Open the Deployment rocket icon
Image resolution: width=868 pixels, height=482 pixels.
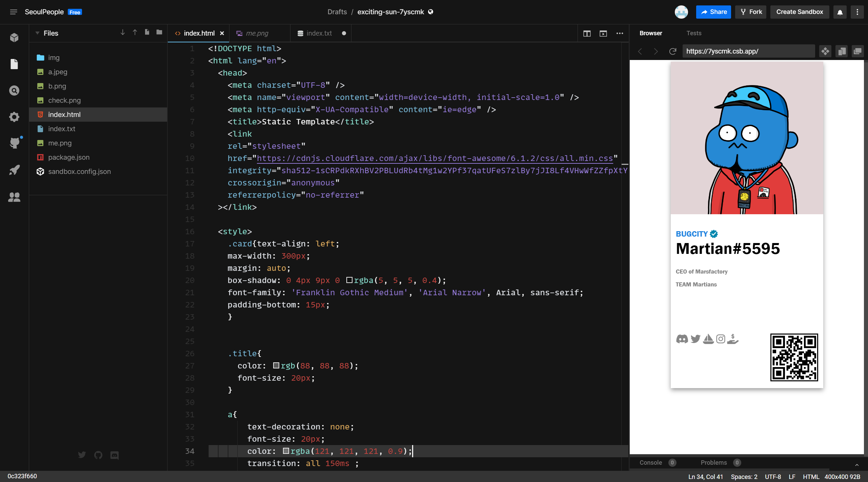tap(14, 170)
